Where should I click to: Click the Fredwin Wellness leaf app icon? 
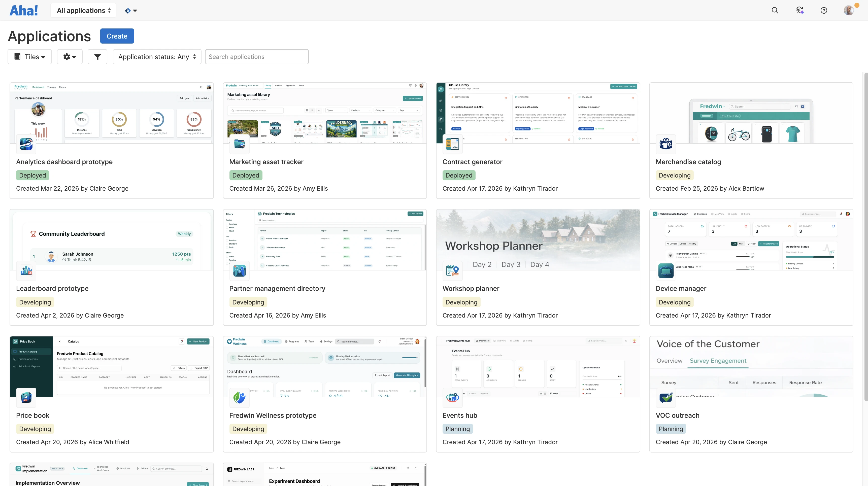pyautogui.click(x=239, y=397)
